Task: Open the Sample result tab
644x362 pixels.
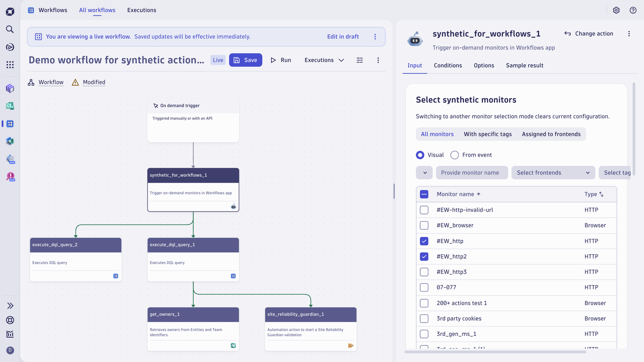Action: pyautogui.click(x=524, y=66)
